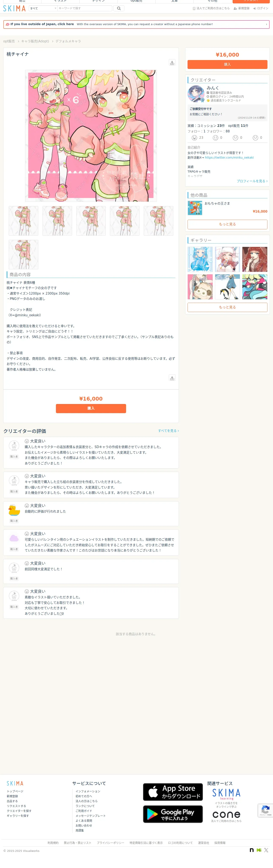The height and width of the screenshot is (868, 273).
Task: Open the すべて category dropdown
Action: [x=43, y=9]
